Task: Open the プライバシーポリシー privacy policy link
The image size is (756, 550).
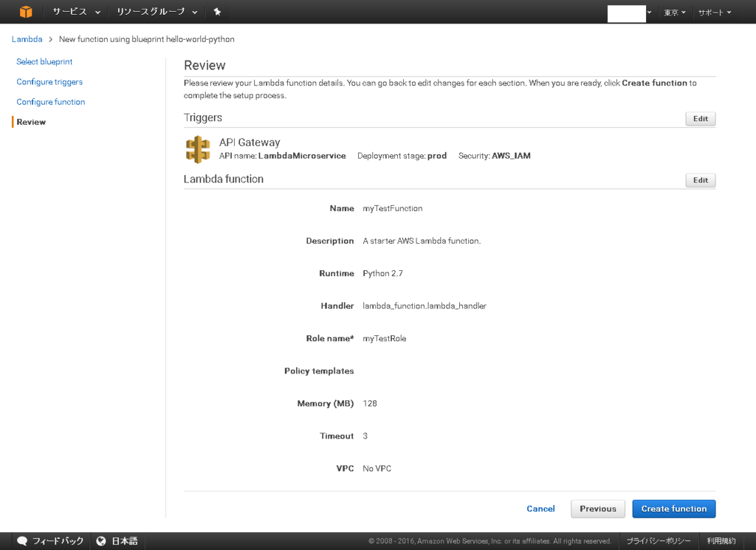Action: pyautogui.click(x=658, y=541)
